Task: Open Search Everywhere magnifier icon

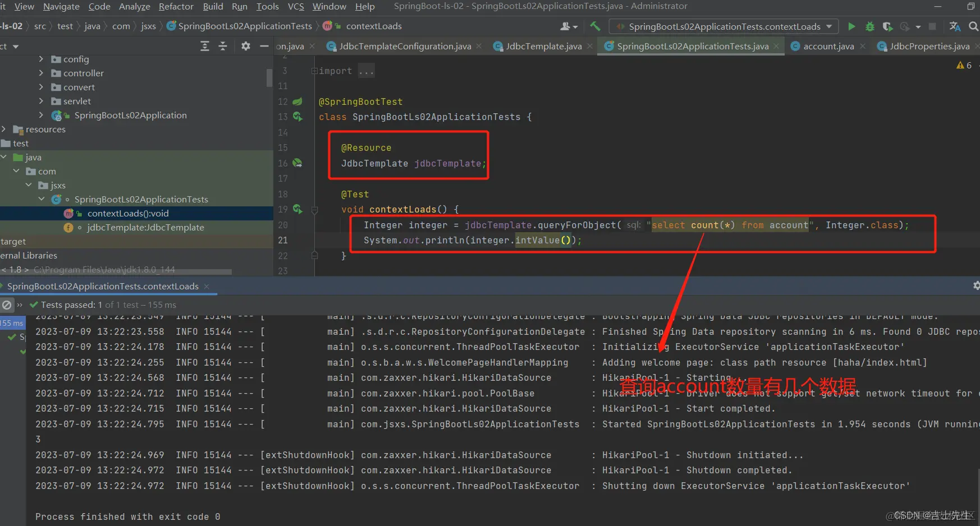Action: pos(974,26)
